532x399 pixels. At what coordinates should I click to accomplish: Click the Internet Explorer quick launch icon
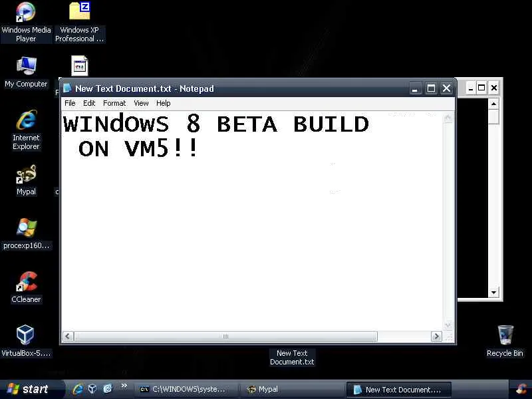click(x=78, y=389)
